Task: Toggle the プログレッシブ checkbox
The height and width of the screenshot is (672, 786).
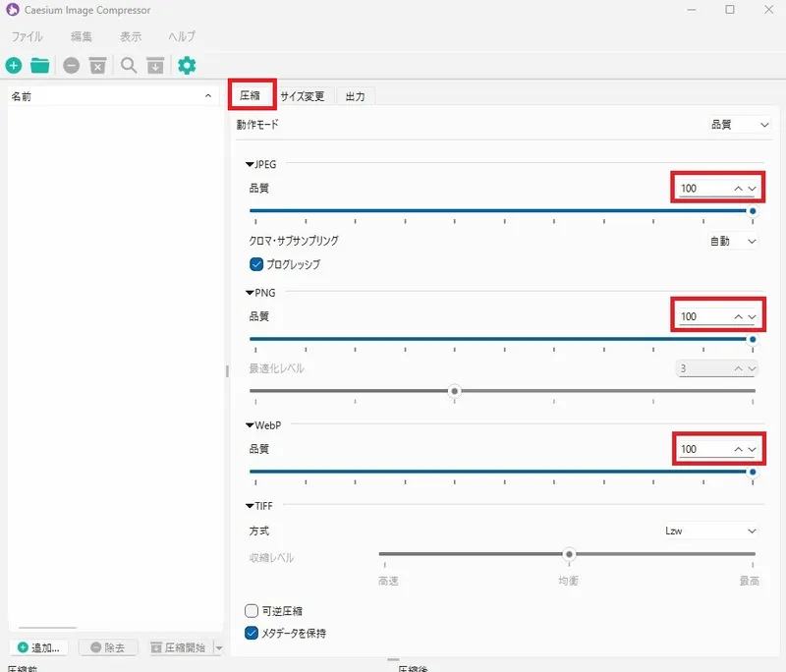Action: [256, 264]
